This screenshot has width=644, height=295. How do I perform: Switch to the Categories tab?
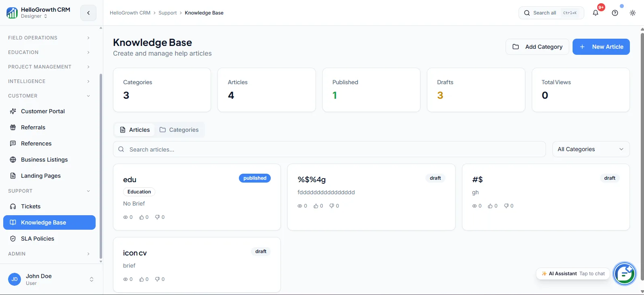(x=179, y=130)
